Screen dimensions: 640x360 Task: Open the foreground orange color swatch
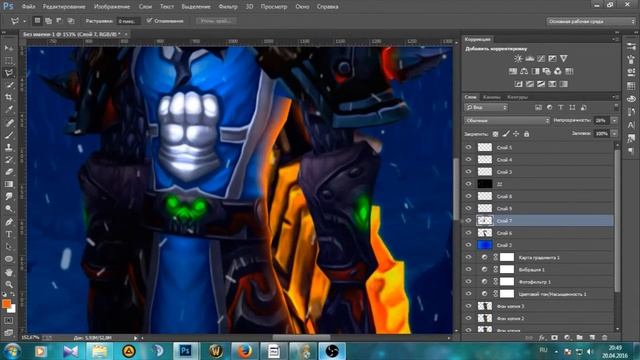[x=6, y=303]
